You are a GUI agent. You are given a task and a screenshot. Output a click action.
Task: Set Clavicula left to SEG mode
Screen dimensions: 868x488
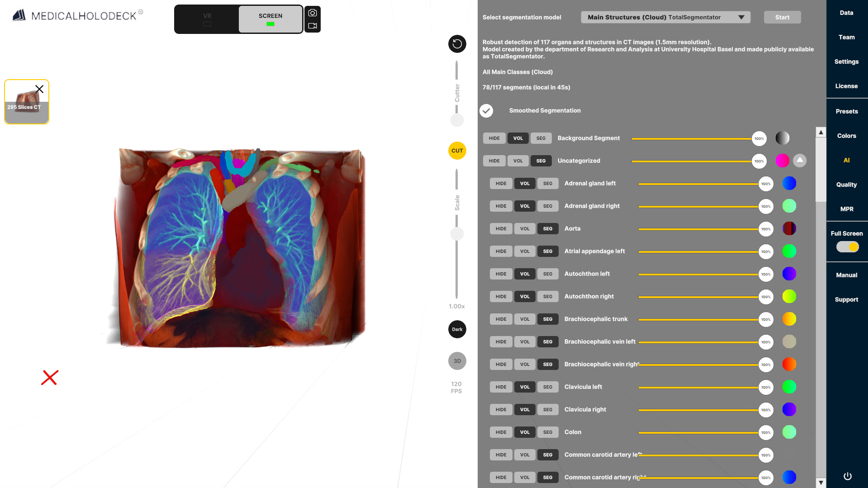tap(548, 387)
